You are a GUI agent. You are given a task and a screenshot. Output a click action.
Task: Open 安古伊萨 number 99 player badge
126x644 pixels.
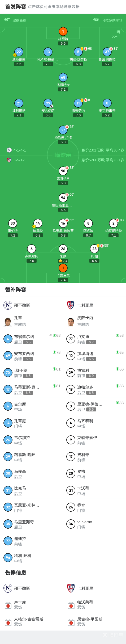(x=48, y=103)
